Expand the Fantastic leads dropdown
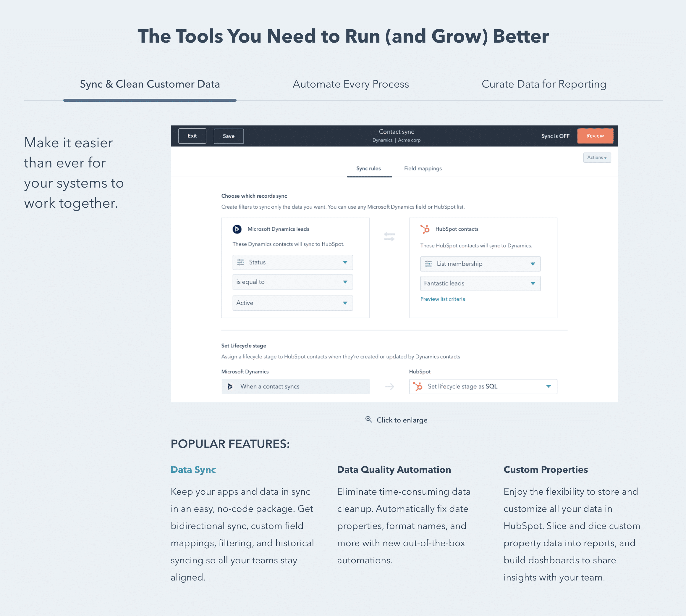This screenshot has width=686, height=616. 480,283
